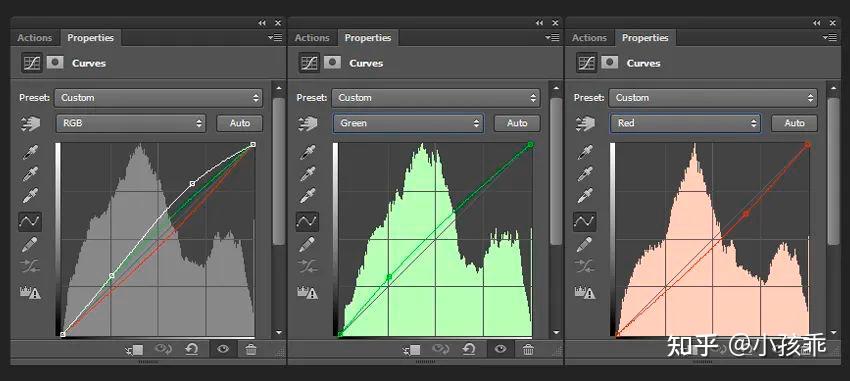850x381 pixels.
Task: Toggle layer visibility eye in RGB panel
Action: [x=223, y=349]
